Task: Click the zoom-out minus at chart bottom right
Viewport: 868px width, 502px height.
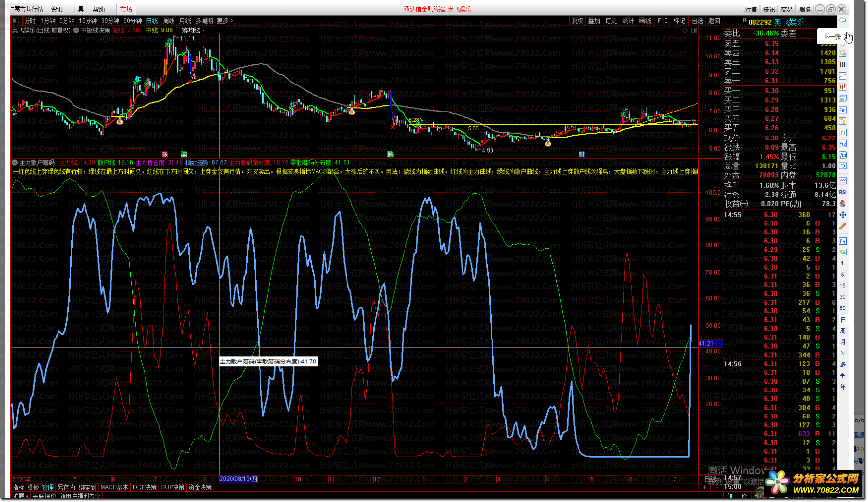Action: tap(717, 487)
